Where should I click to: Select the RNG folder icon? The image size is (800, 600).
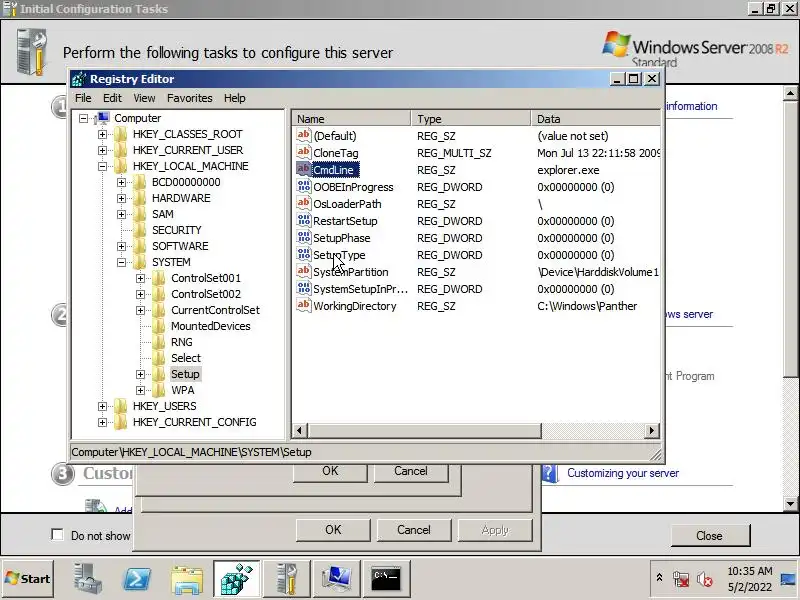pyautogui.click(x=159, y=342)
